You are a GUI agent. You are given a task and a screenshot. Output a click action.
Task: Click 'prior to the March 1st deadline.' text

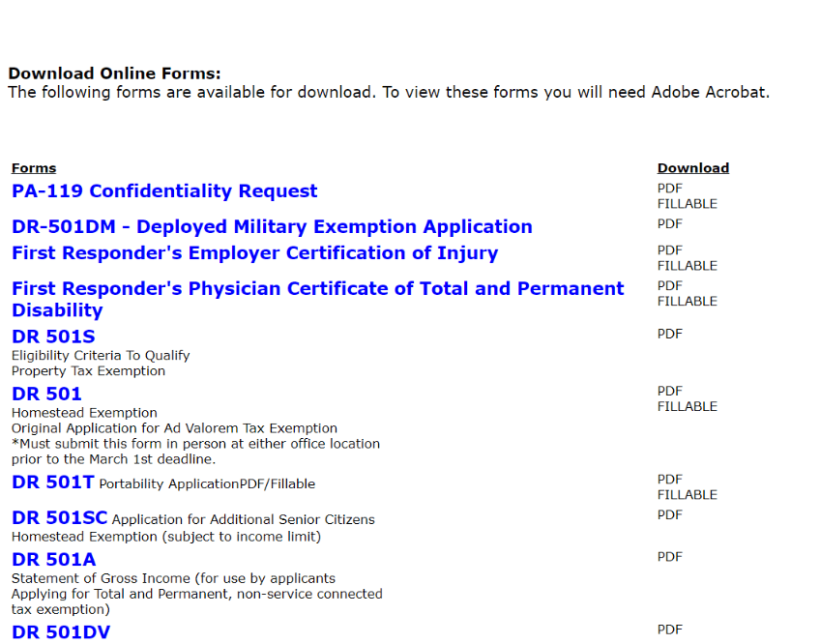click(x=113, y=460)
